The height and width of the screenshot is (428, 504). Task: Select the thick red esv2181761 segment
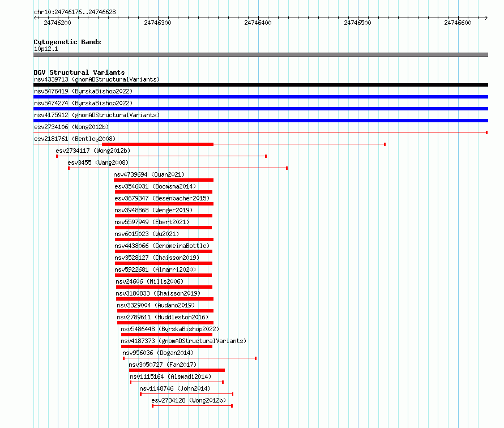pyautogui.click(x=158, y=144)
